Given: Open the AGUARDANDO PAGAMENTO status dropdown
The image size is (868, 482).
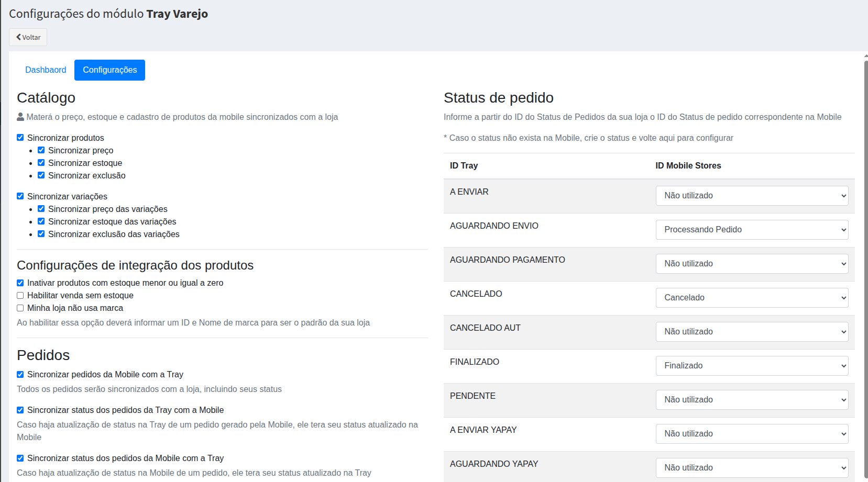Looking at the screenshot, I should point(752,264).
